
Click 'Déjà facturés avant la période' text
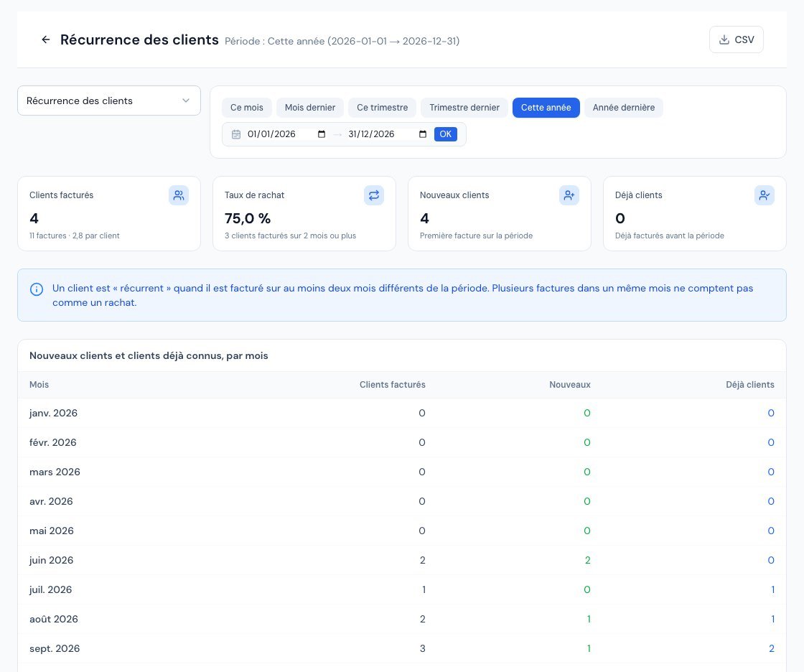(670, 236)
